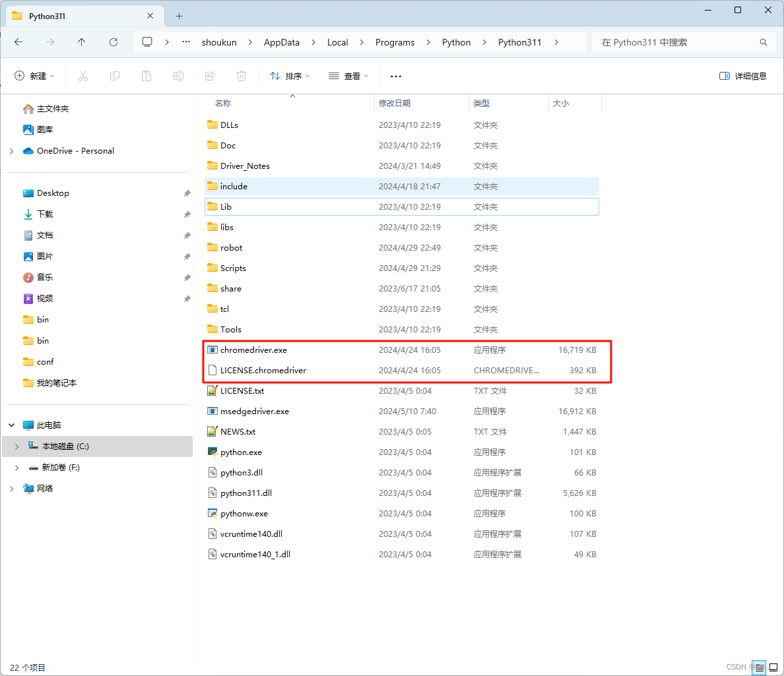This screenshot has width=784, height=676.
Task: Click the Forward navigation arrow
Action: [50, 42]
